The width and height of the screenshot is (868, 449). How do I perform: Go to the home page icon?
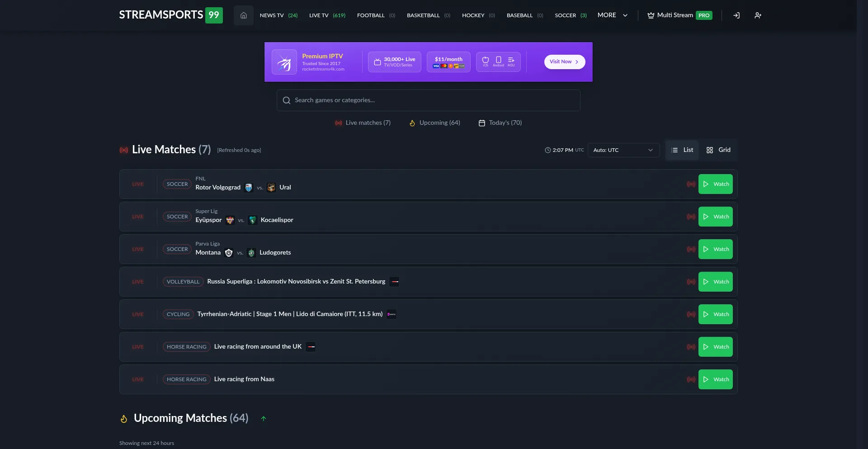tap(243, 15)
